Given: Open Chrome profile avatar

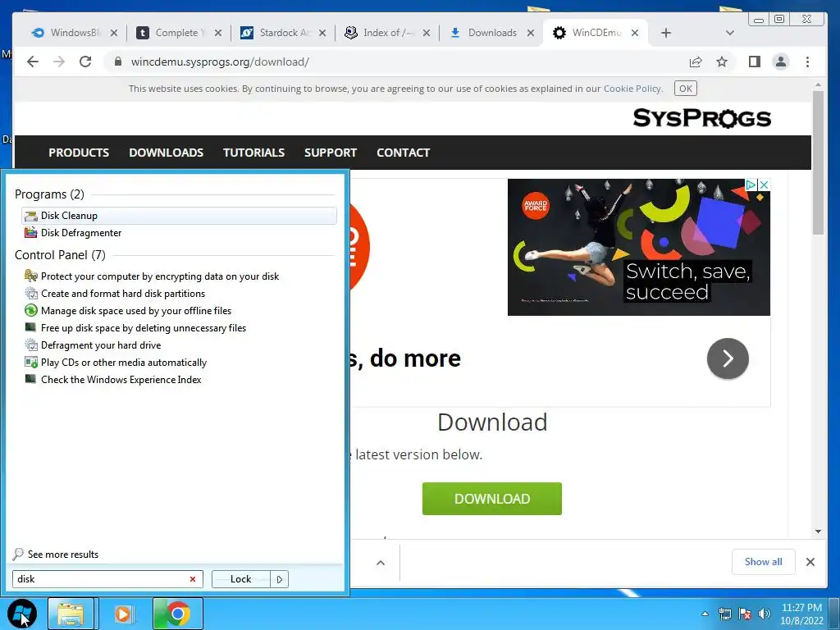Looking at the screenshot, I should pyautogui.click(x=781, y=62).
